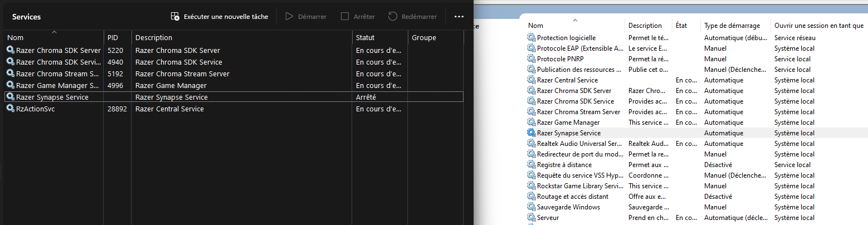Image resolution: width=868 pixels, height=225 pixels.
Task: Click gear icon of RzActionSvc row
Action: click(x=10, y=109)
